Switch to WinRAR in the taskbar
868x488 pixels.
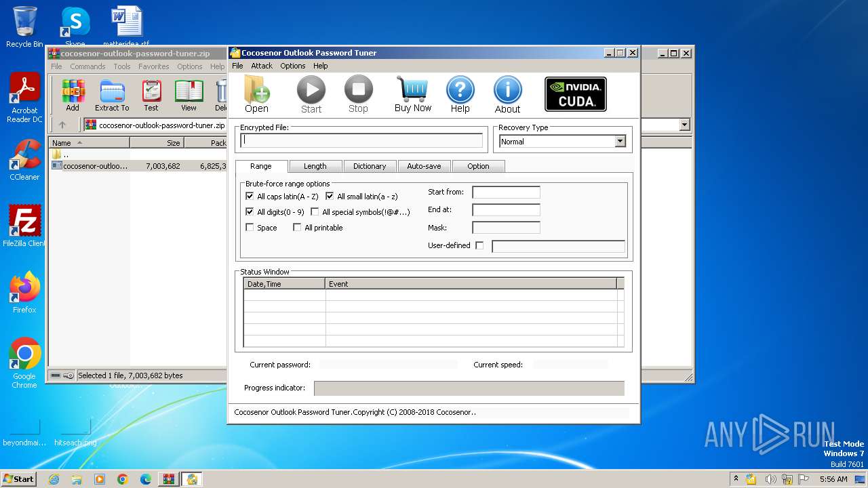[168, 479]
